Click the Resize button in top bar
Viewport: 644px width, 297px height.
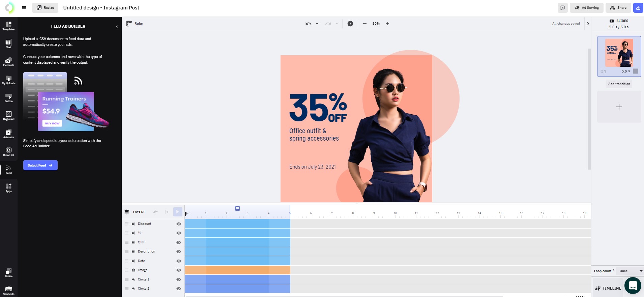pyautogui.click(x=45, y=8)
